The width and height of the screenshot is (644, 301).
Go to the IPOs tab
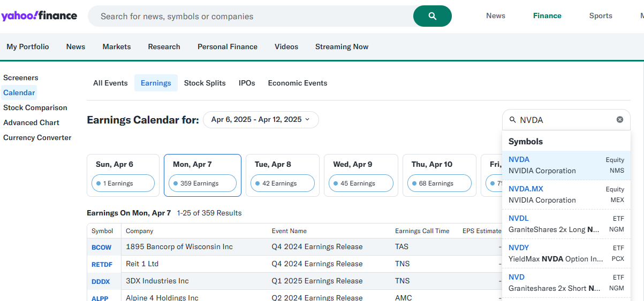[247, 83]
